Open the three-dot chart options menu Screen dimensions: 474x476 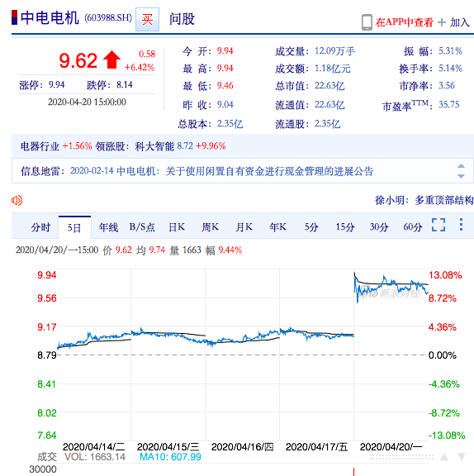click(461, 225)
